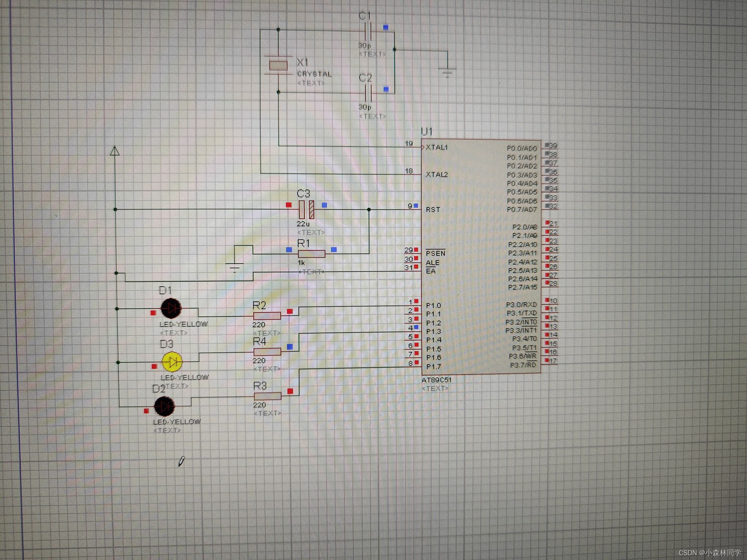Click the XTAL1 pin 19 label
This screenshot has width=747, height=560.
pyautogui.click(x=436, y=147)
